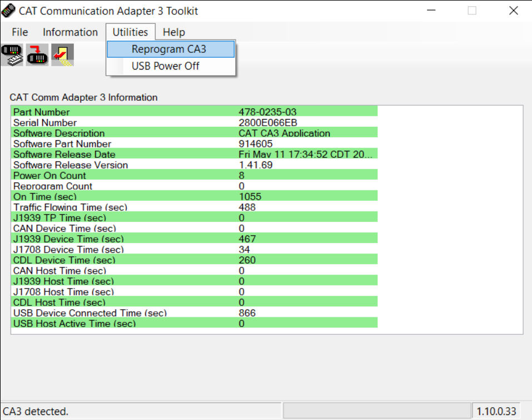Click J1708 Device Time value 34
This screenshot has height=420, width=532.
(244, 250)
